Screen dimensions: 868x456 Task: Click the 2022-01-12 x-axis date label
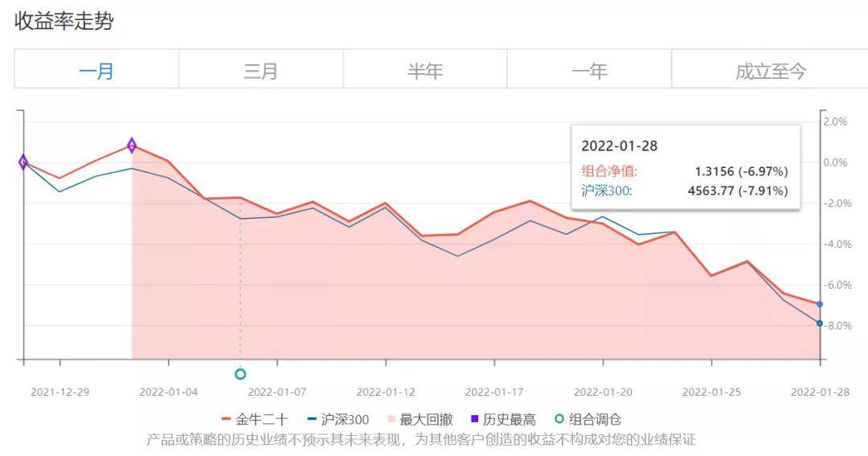click(386, 392)
